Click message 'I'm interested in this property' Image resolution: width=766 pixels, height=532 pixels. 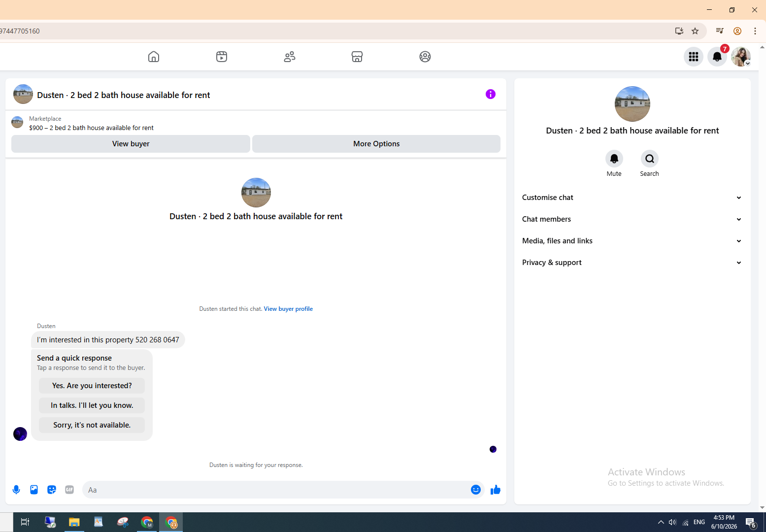[x=108, y=340]
